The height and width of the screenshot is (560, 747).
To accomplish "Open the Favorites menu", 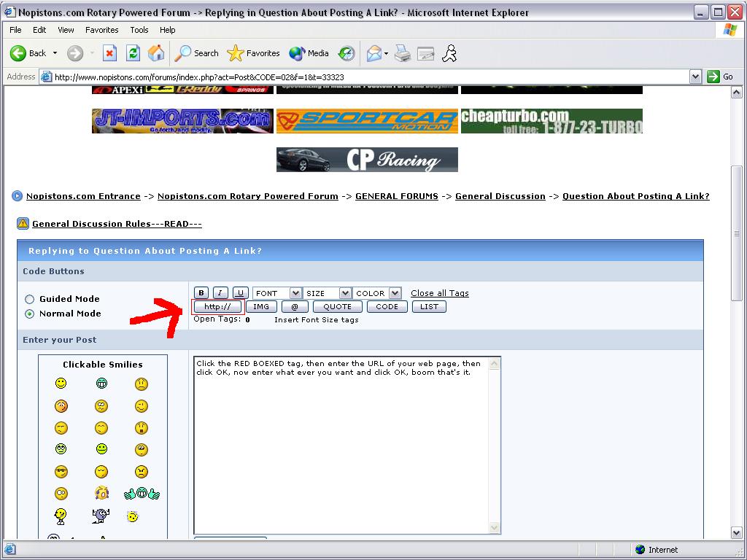I will (101, 30).
